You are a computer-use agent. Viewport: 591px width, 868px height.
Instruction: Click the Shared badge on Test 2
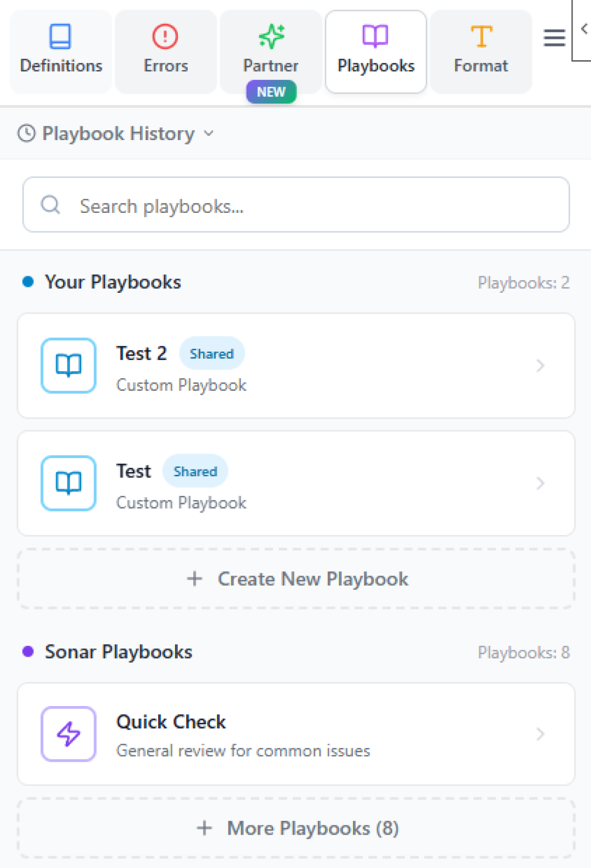(212, 354)
